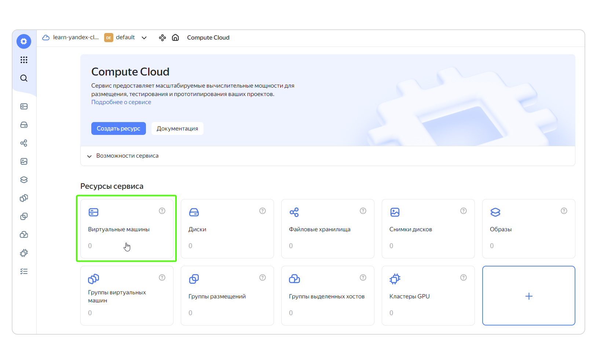Click the home icon in breadcrumb
This screenshot has width=597, height=364.
click(x=175, y=37)
